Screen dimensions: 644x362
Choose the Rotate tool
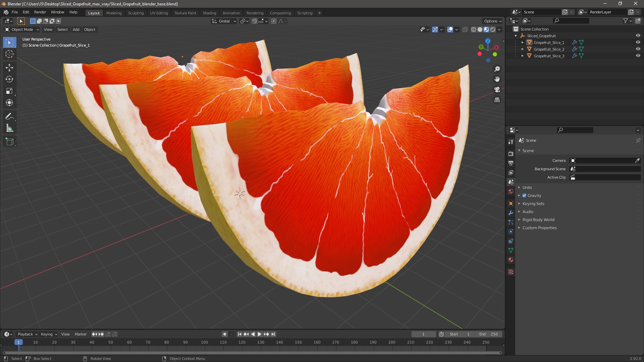[9, 79]
